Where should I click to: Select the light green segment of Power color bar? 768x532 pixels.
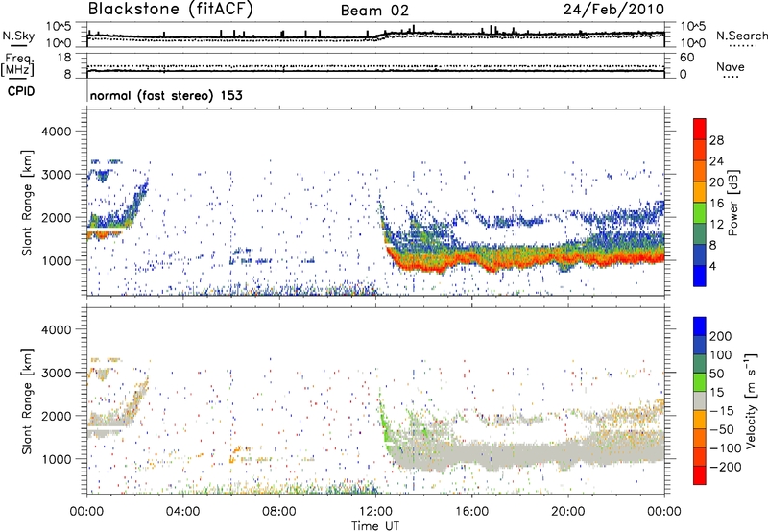pos(700,213)
